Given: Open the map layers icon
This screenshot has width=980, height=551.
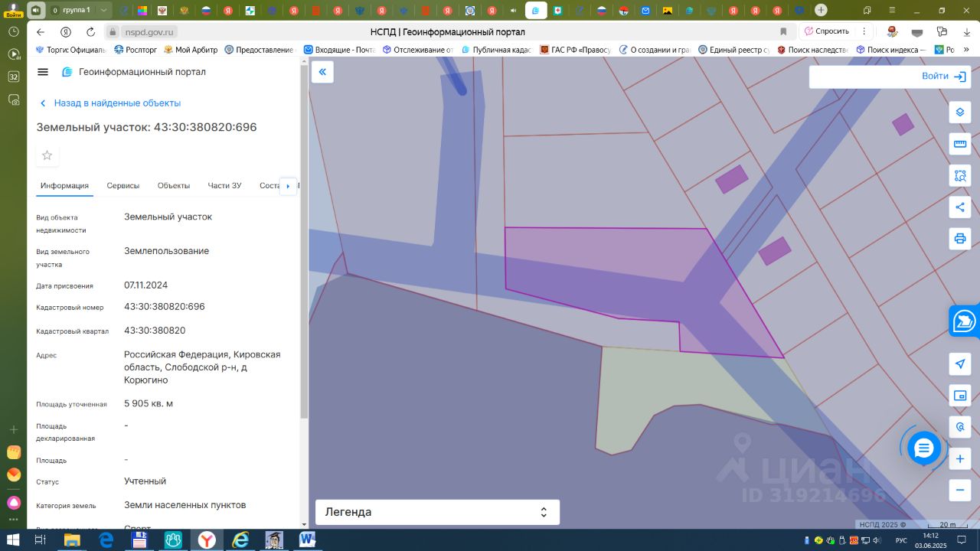Looking at the screenshot, I should point(959,112).
